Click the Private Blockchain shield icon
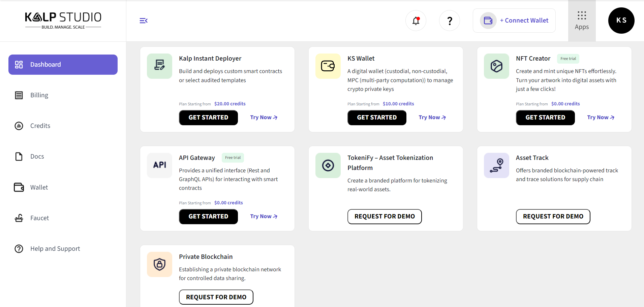 pos(159,264)
